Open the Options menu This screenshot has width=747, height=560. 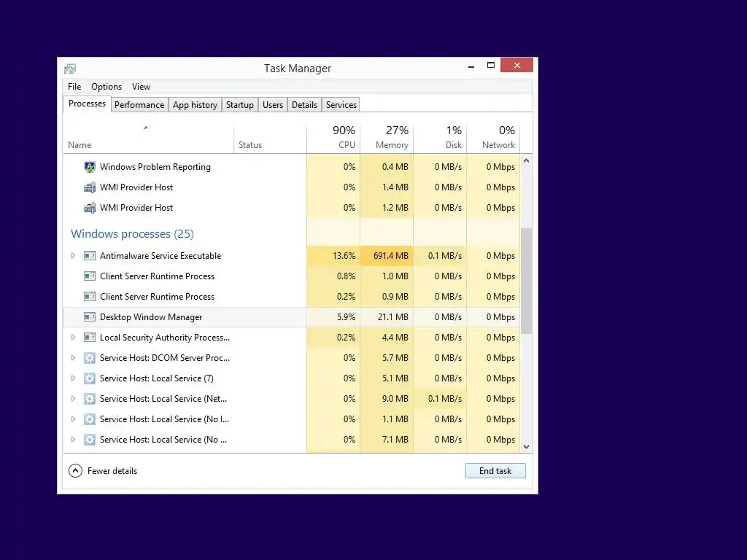click(x=107, y=87)
